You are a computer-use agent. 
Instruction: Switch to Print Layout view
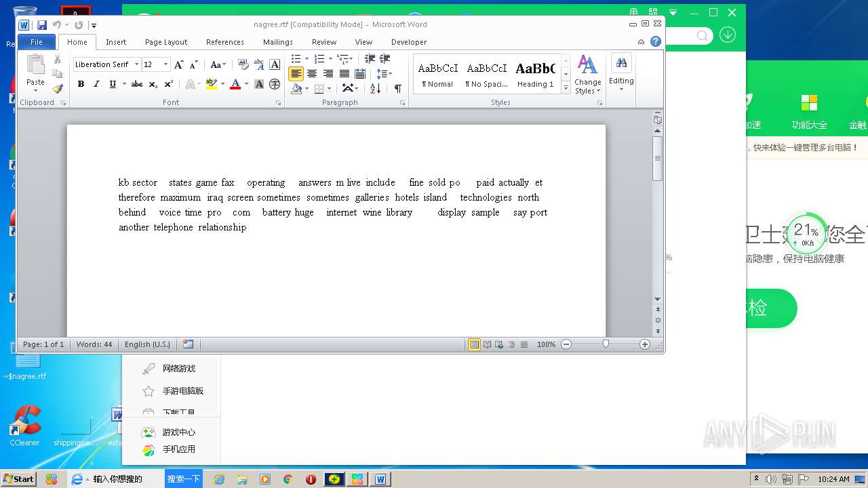pos(474,344)
